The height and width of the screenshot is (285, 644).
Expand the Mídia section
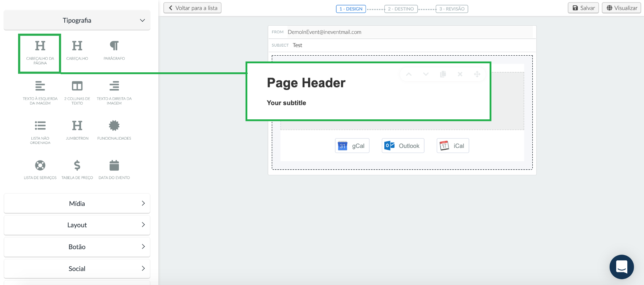[x=77, y=204]
